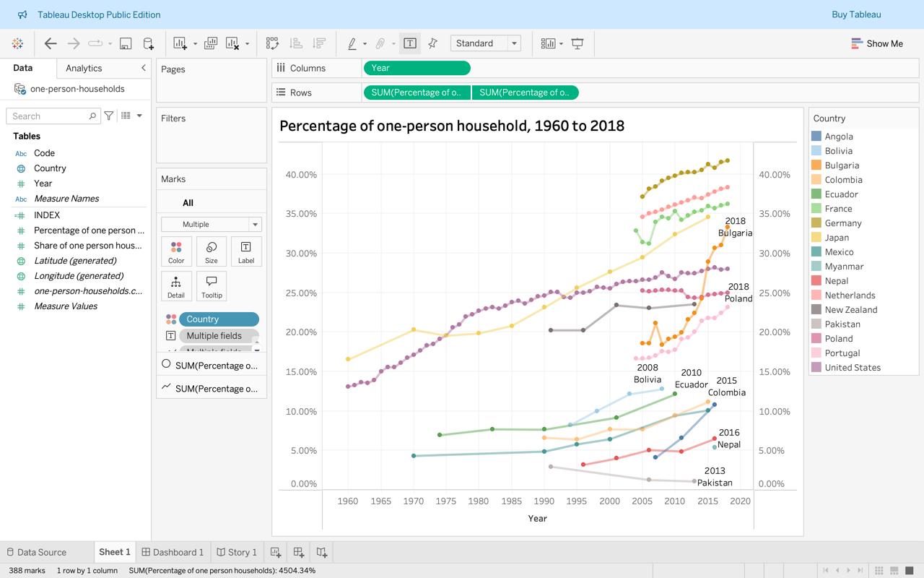Click the Duplicate worksheet icon

pos(211,43)
